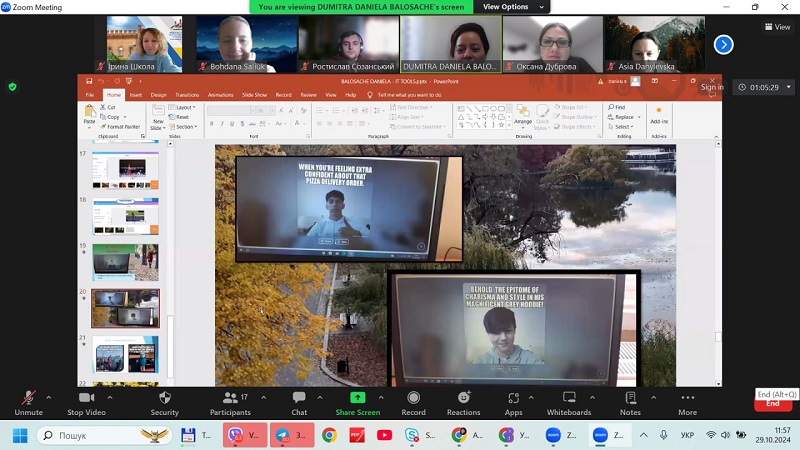Toggle Underline formatting in the ribbon
The height and width of the screenshot is (450, 800).
tap(232, 123)
